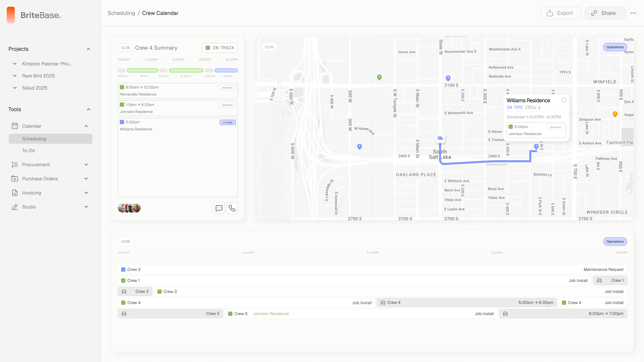The width and height of the screenshot is (644, 362).
Task: Select the Williams Residence radio circle
Action: [563, 100]
